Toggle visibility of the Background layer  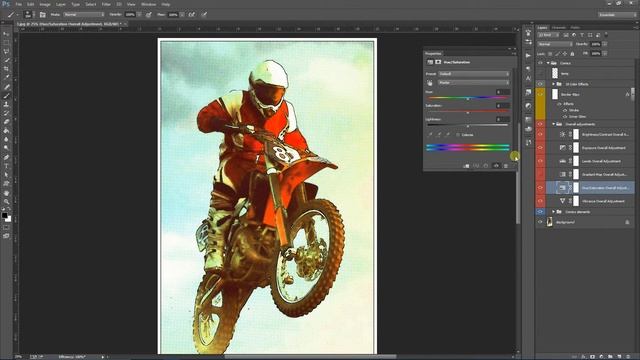540,222
